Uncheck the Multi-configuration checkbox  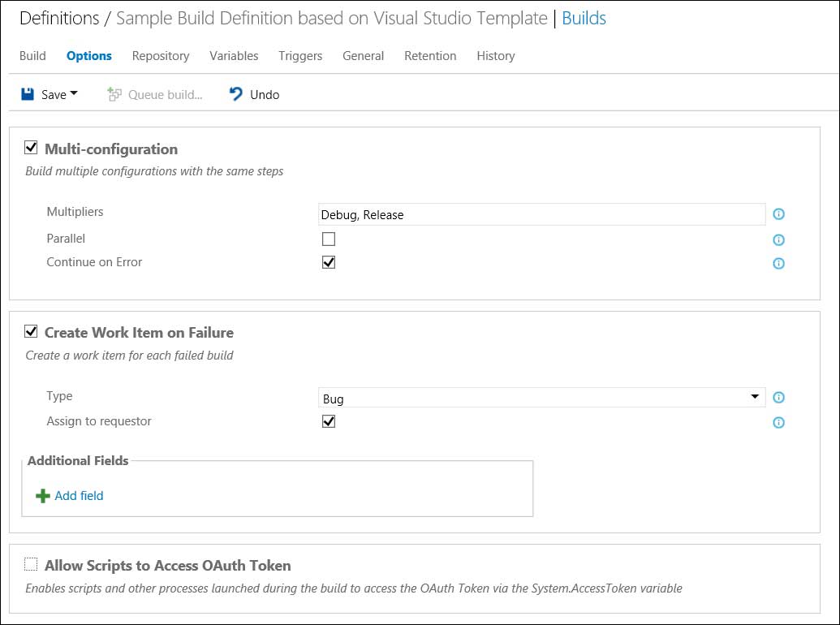click(32, 149)
